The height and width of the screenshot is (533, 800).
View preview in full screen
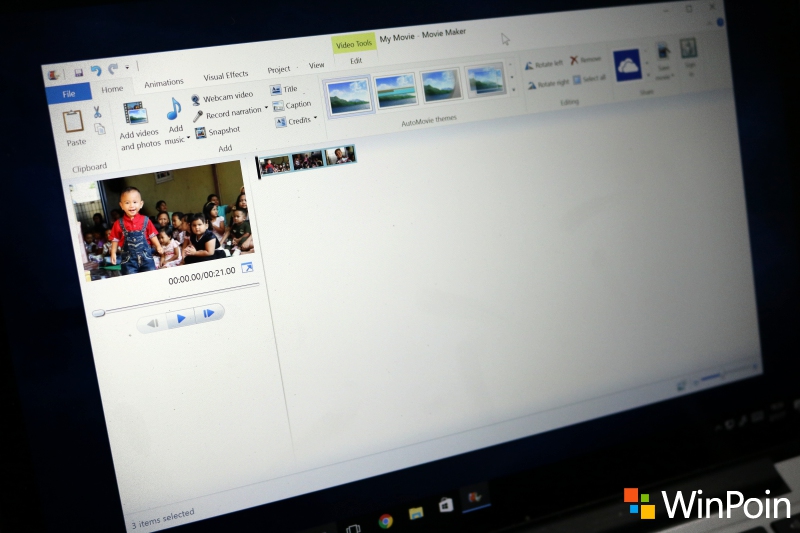tap(247, 268)
